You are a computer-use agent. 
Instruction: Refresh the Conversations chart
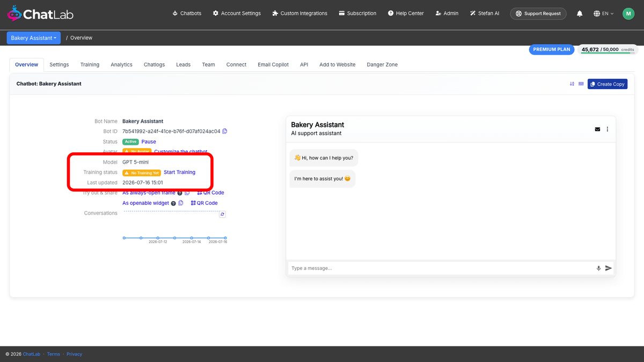point(223,214)
